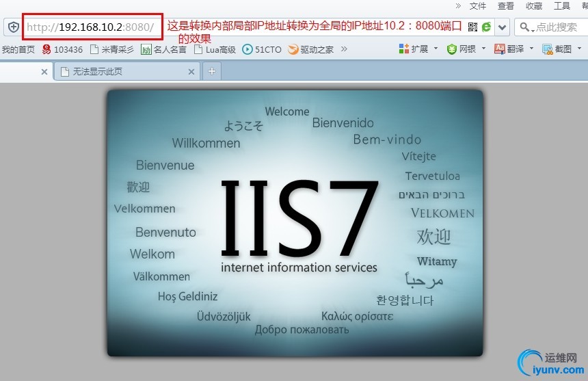Open the 103436 bookmark
588x381 pixels.
[x=62, y=49]
